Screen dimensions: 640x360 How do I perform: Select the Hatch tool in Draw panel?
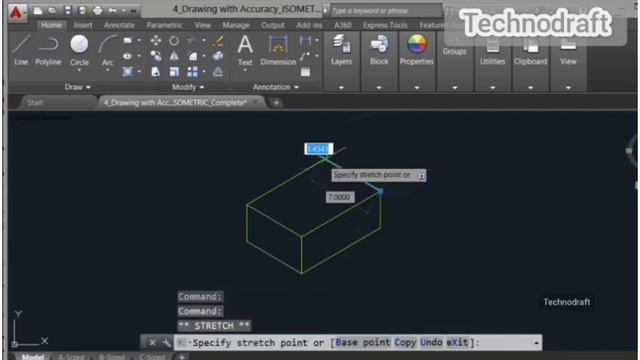click(x=128, y=72)
